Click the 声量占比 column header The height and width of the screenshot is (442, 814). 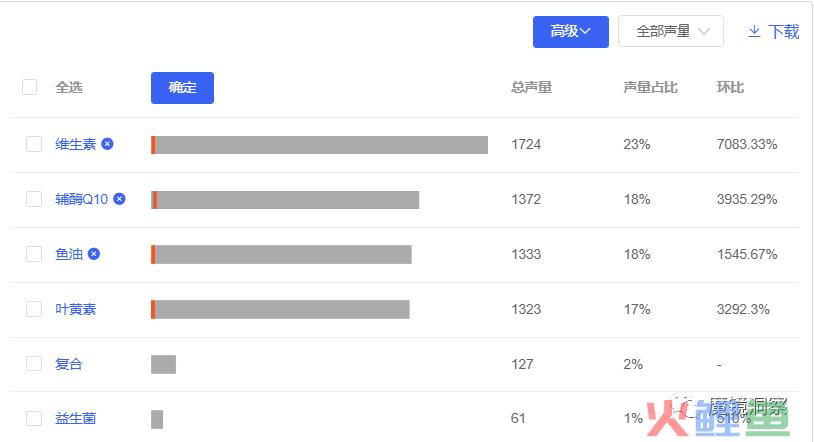pos(650,87)
